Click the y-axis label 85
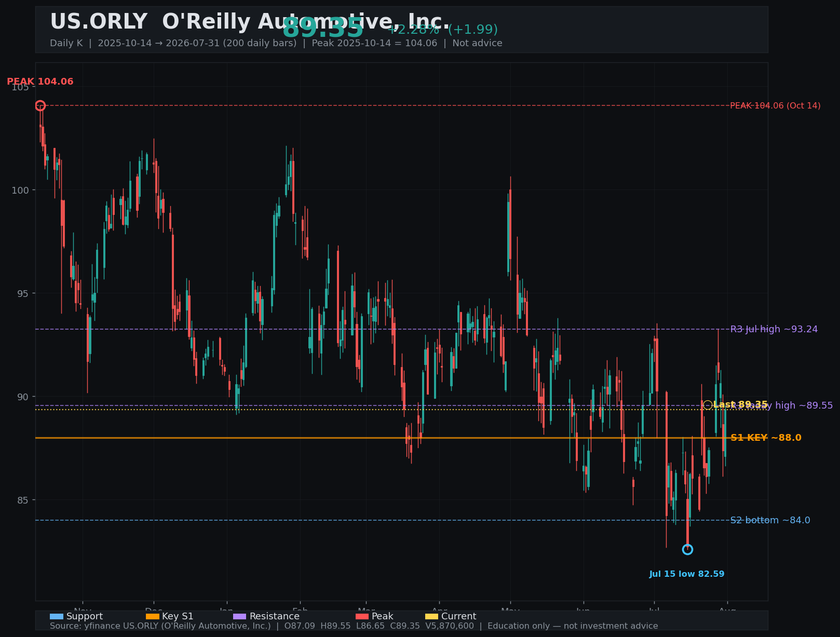 (23, 500)
